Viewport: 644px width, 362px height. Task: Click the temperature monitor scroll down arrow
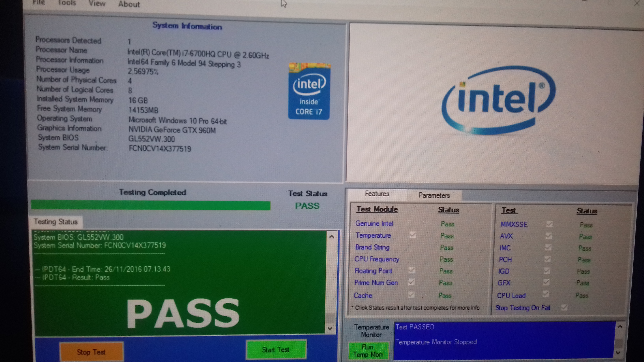pyautogui.click(x=618, y=353)
